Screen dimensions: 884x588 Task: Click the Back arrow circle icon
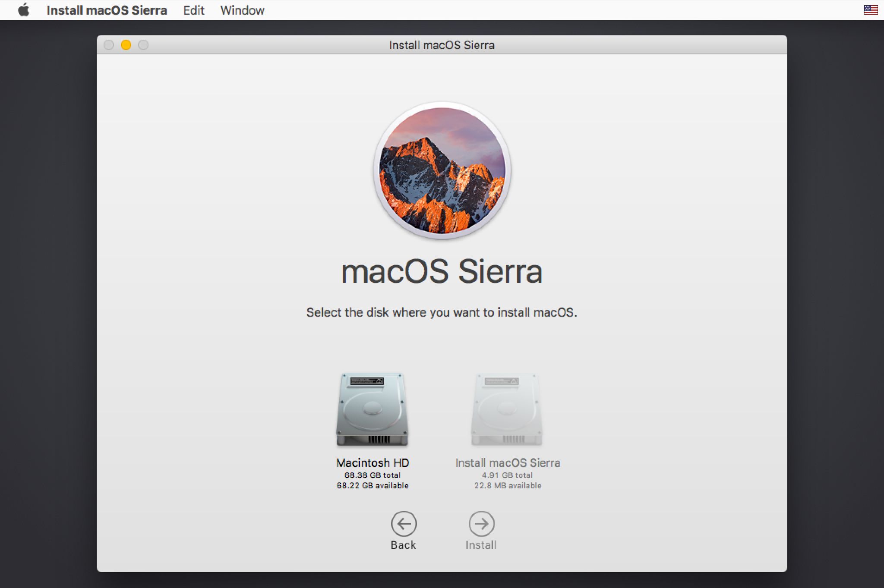pyautogui.click(x=404, y=524)
